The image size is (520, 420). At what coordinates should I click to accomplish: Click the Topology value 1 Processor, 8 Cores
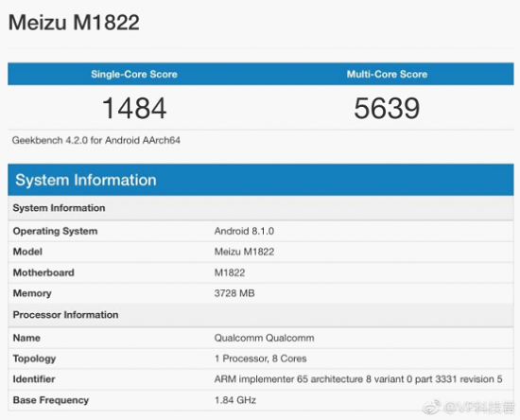point(260,359)
